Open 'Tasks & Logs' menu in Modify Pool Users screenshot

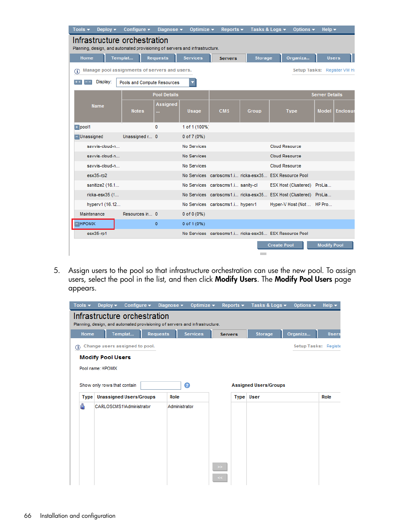(269, 305)
